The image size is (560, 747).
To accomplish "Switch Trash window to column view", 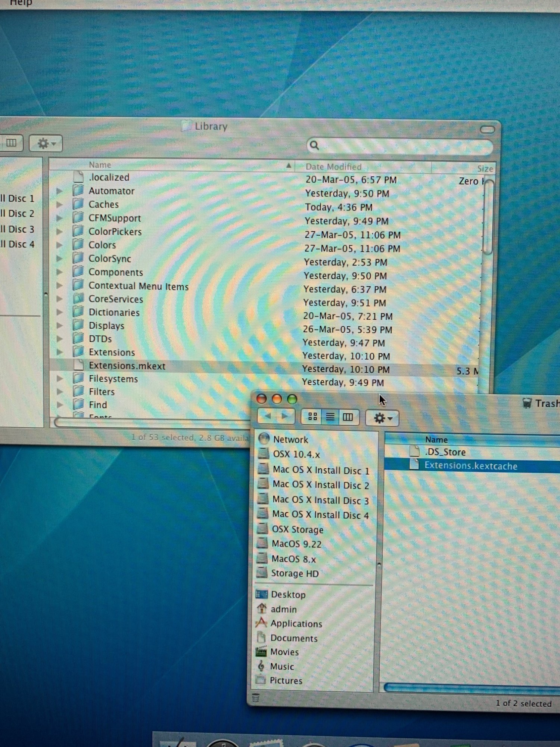I will pyautogui.click(x=348, y=417).
